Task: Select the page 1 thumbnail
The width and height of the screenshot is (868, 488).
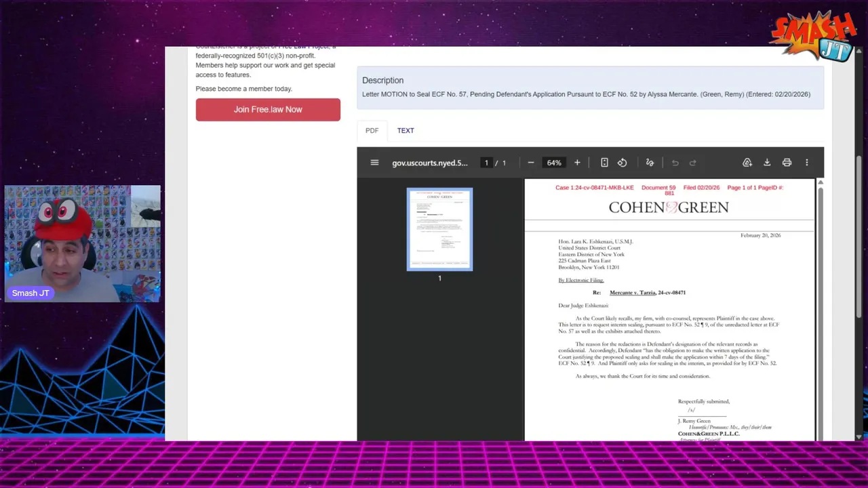Action: point(439,229)
